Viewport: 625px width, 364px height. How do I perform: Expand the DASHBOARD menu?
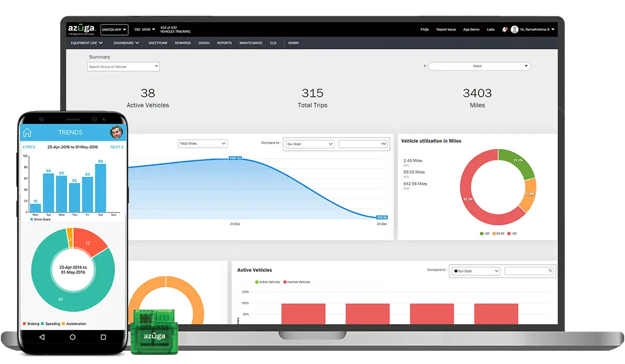pos(127,43)
